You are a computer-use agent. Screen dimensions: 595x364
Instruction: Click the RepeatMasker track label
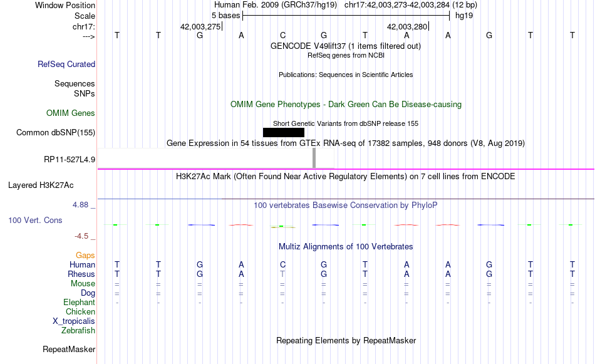coord(69,349)
